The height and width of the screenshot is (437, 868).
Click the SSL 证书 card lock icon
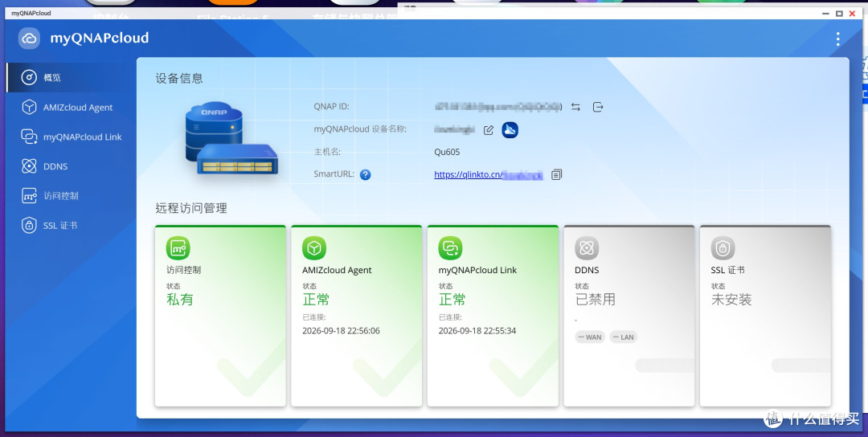pyautogui.click(x=723, y=248)
